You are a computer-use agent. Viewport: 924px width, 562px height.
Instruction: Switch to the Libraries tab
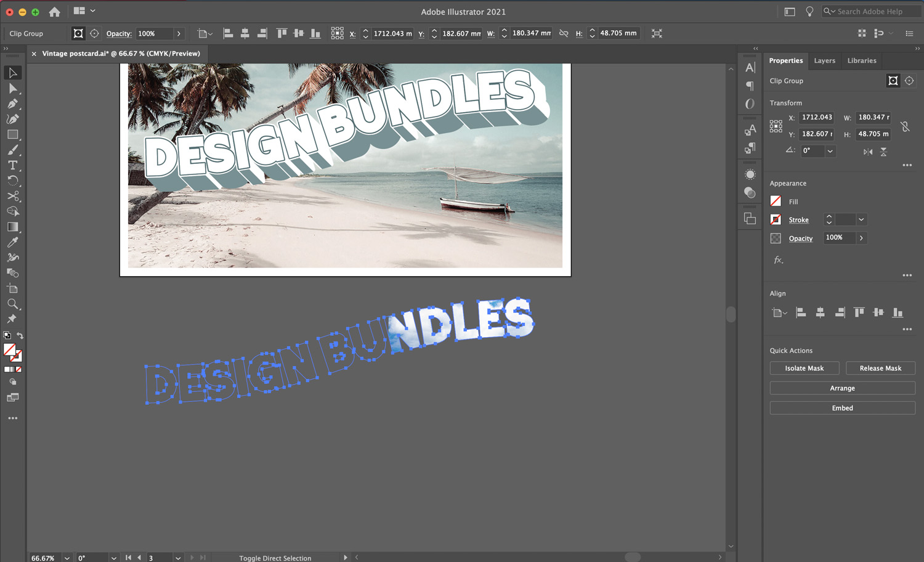coord(862,60)
